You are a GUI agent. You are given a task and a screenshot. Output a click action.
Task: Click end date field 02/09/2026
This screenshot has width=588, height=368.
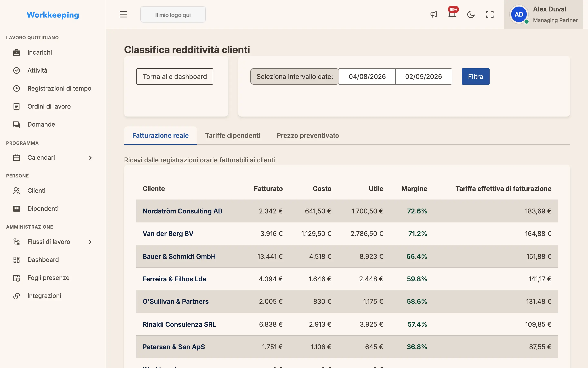(x=423, y=76)
